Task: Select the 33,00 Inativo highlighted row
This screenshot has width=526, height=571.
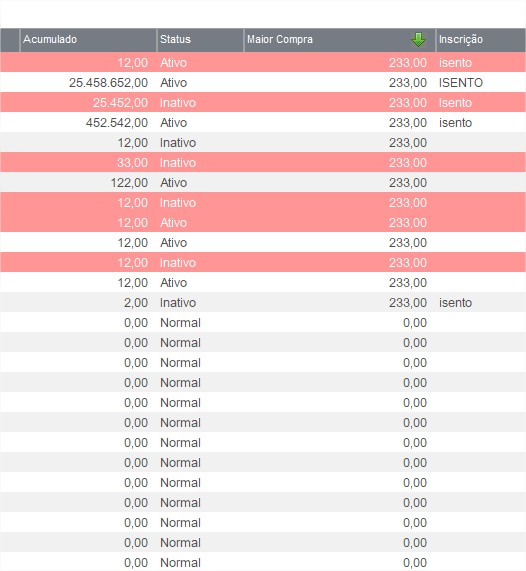Action: (263, 162)
